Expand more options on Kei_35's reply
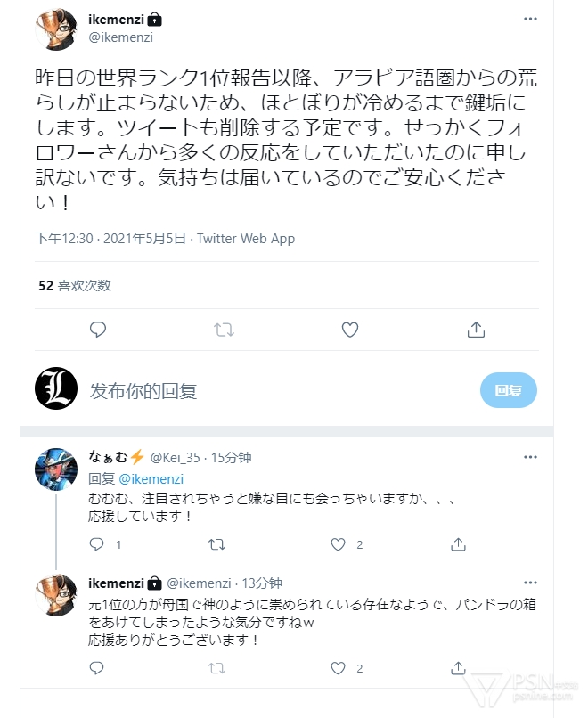Image resolution: width=588 pixels, height=718 pixels. (530, 458)
